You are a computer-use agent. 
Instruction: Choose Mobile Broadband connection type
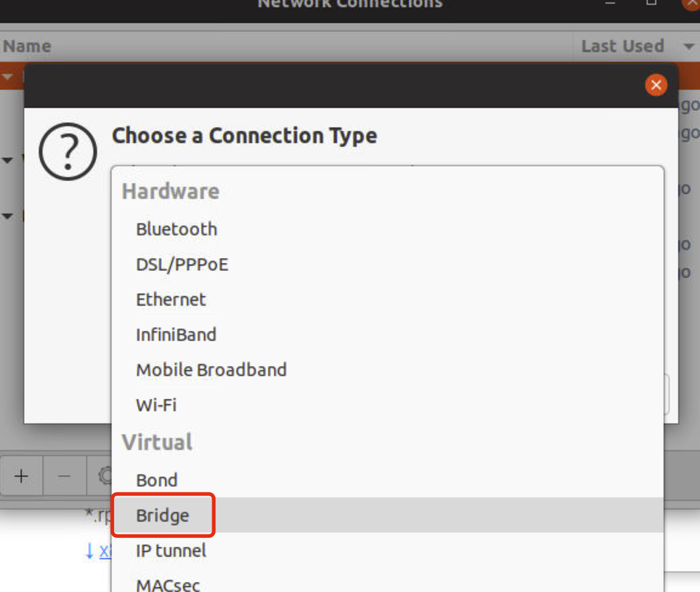211,370
